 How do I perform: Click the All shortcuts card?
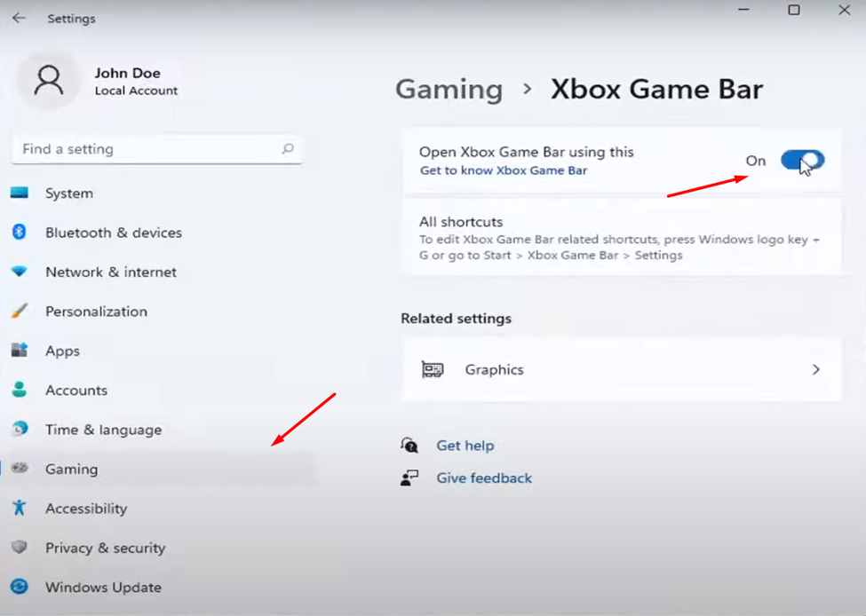coord(622,237)
